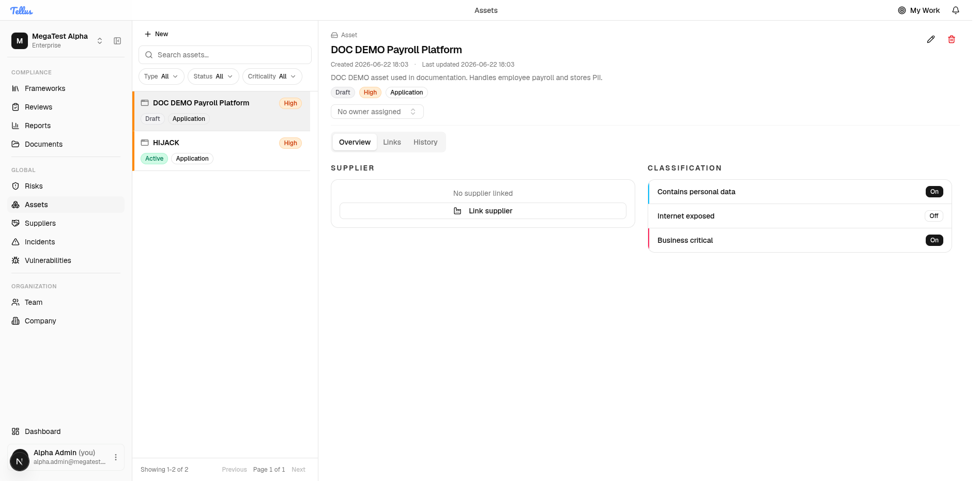Image resolution: width=980 pixels, height=481 pixels.
Task: Click the Suppliers handshake icon
Action: point(16,223)
